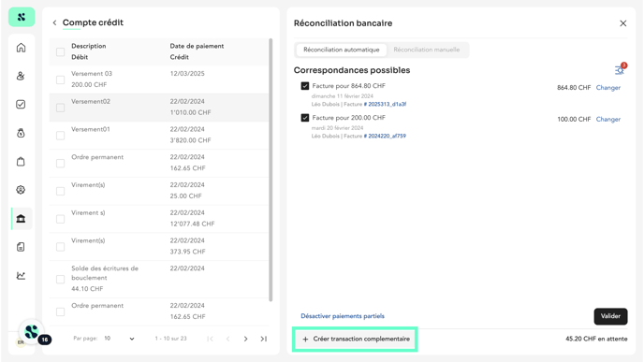This screenshot has height=362, width=644.
Task: Go back using Compte crédit chevron
Action: click(54, 22)
